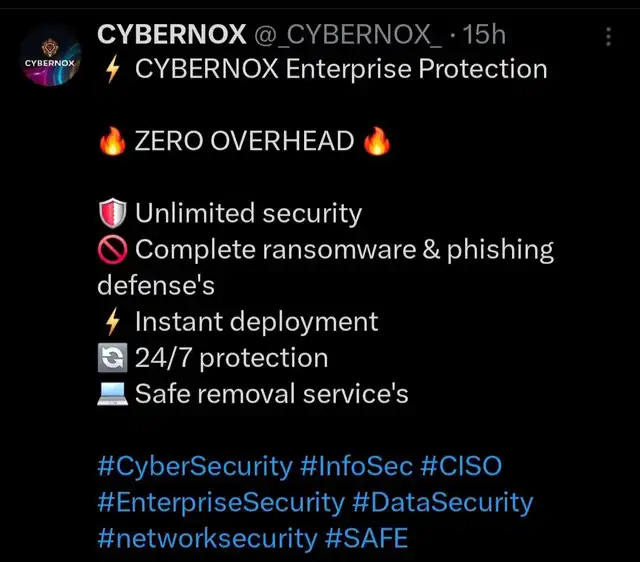The width and height of the screenshot is (640, 562).
Task: Open the @_CYBERNOX_ handle link
Action: [x=347, y=34]
